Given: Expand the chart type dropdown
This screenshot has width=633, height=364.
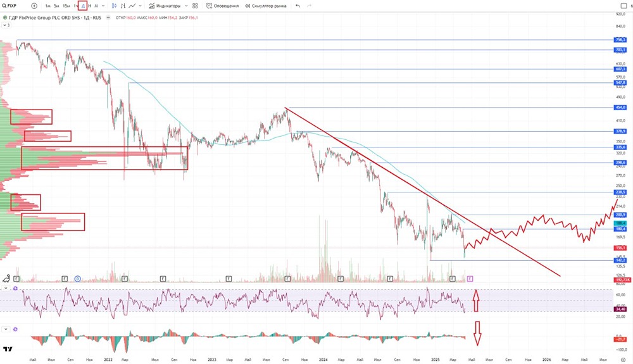Looking at the screenshot, I should tap(140, 6).
